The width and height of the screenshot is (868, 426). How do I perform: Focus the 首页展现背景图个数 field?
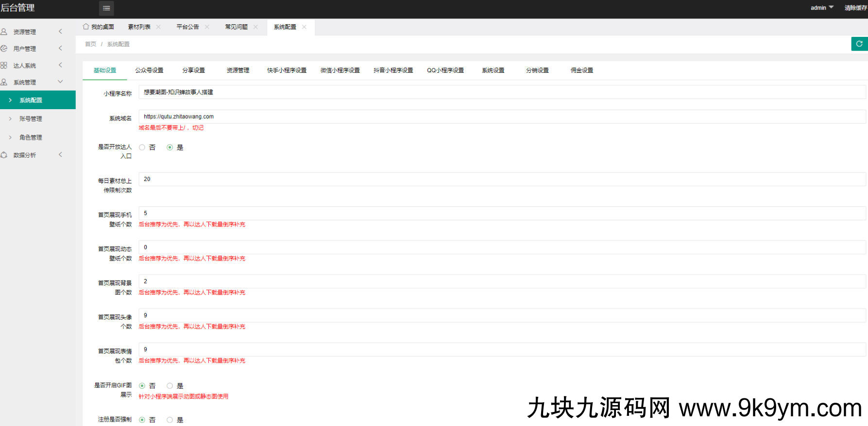coord(502,281)
